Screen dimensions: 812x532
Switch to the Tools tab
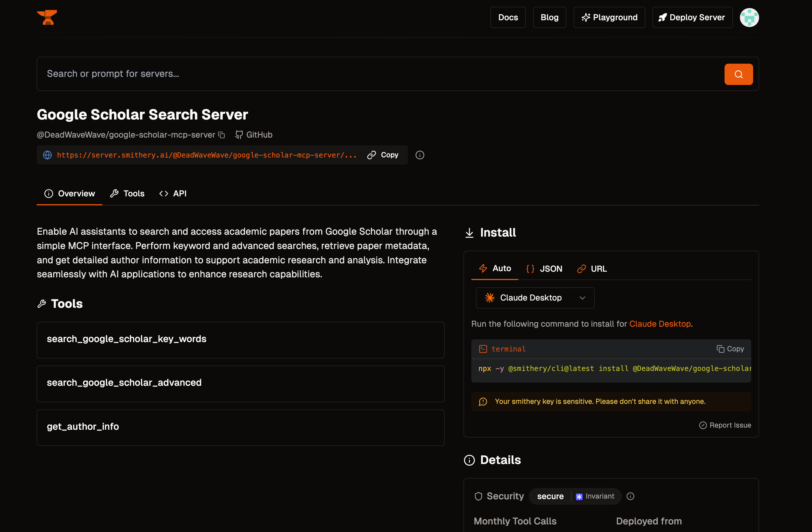click(127, 193)
